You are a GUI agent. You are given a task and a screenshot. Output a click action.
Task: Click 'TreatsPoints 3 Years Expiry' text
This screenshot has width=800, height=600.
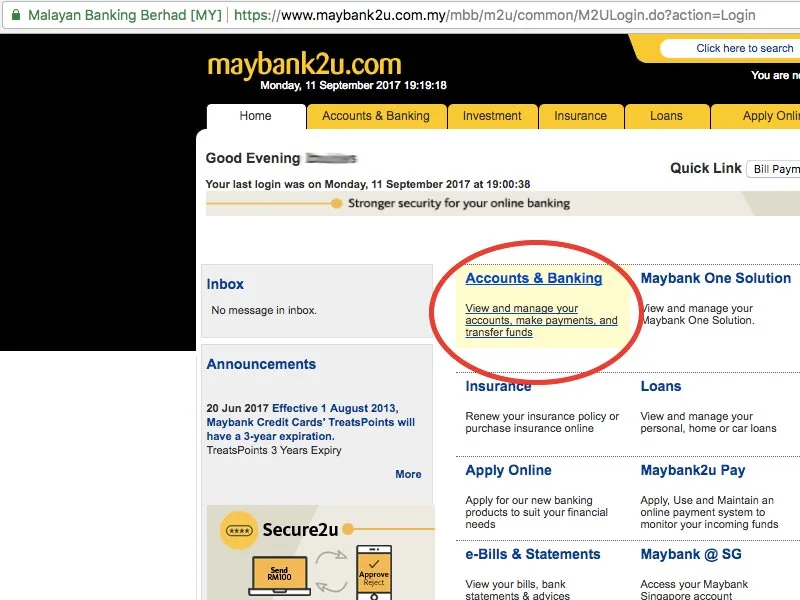(x=274, y=451)
